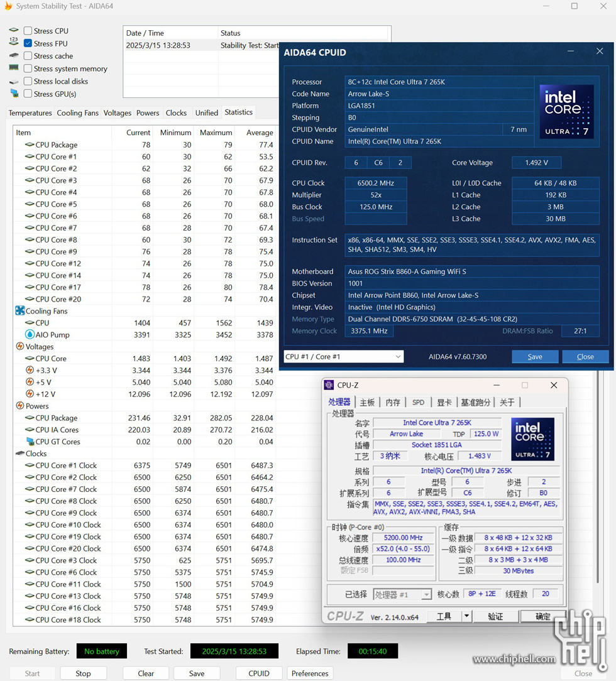Open the 处理器 #1 selection dropdown in CPU-Z

pyautogui.click(x=402, y=594)
